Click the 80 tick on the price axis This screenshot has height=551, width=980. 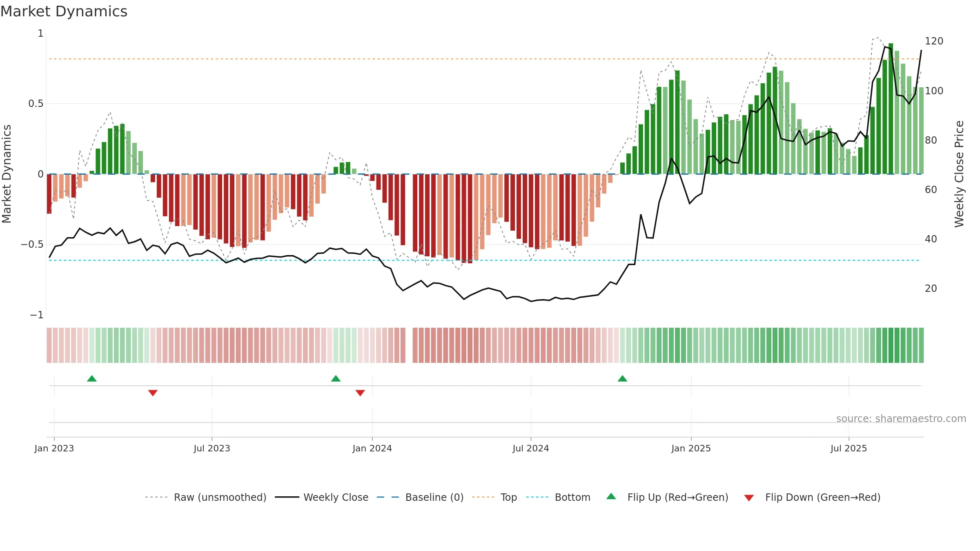[x=931, y=140]
